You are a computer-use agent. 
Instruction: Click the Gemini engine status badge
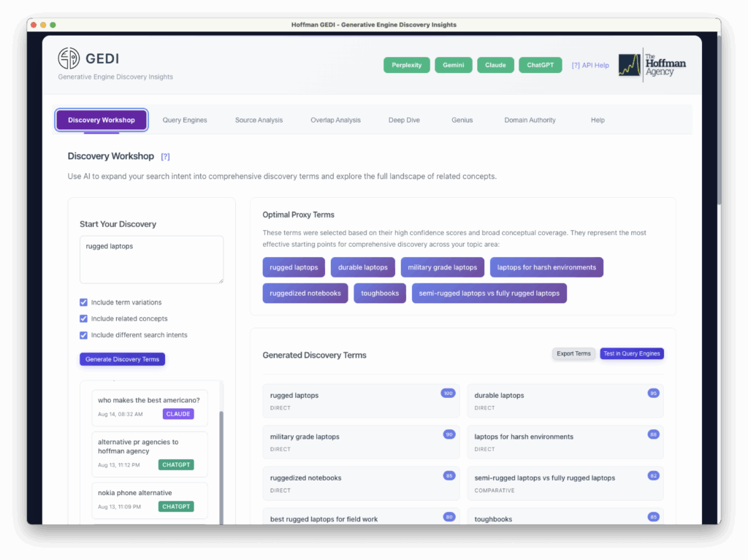point(453,64)
